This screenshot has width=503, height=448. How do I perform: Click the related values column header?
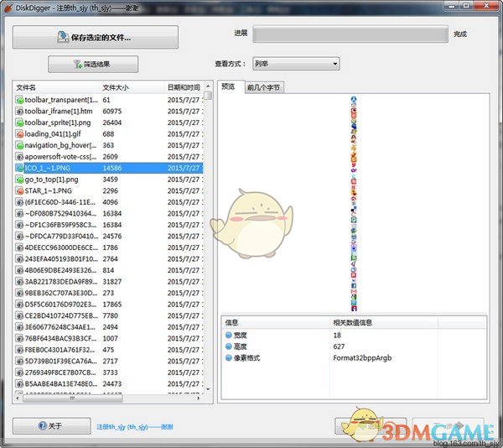point(384,322)
